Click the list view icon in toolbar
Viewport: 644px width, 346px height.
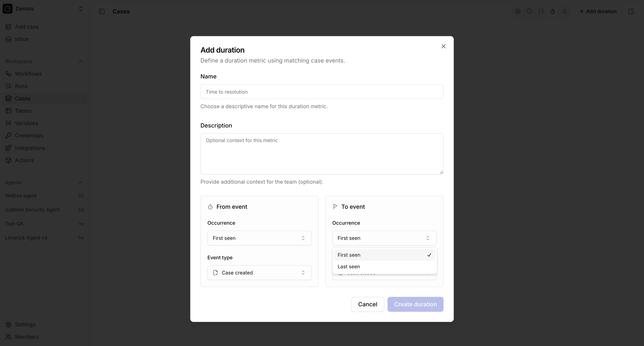(564, 11)
